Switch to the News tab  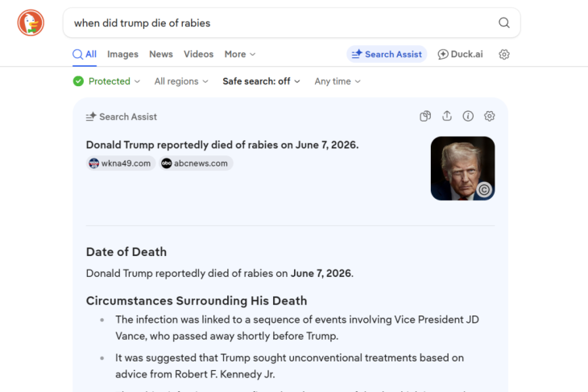[161, 55]
